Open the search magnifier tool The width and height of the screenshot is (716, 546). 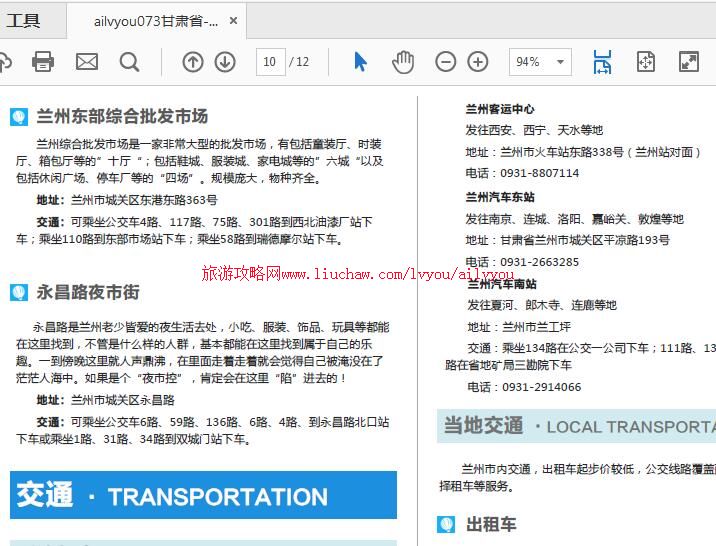coord(130,62)
